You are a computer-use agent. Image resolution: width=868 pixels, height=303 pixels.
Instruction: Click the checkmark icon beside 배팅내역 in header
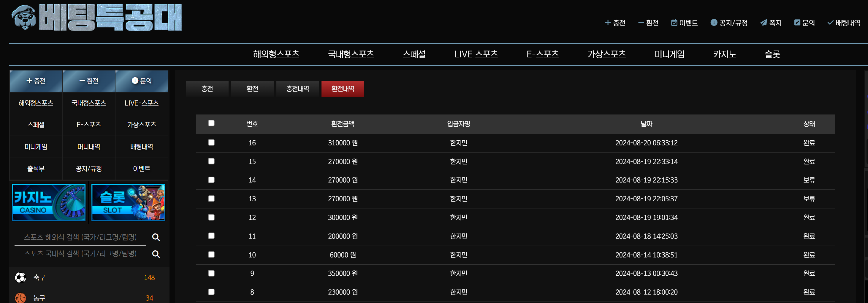point(830,23)
